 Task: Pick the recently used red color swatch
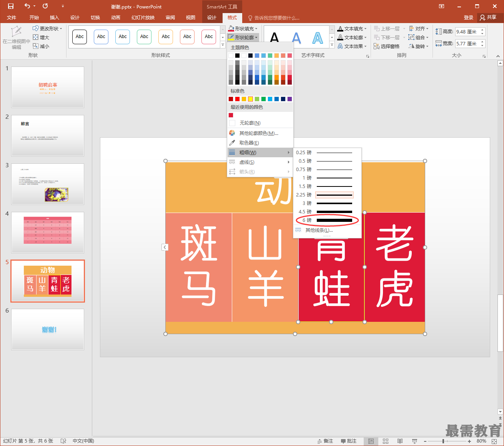(x=231, y=115)
